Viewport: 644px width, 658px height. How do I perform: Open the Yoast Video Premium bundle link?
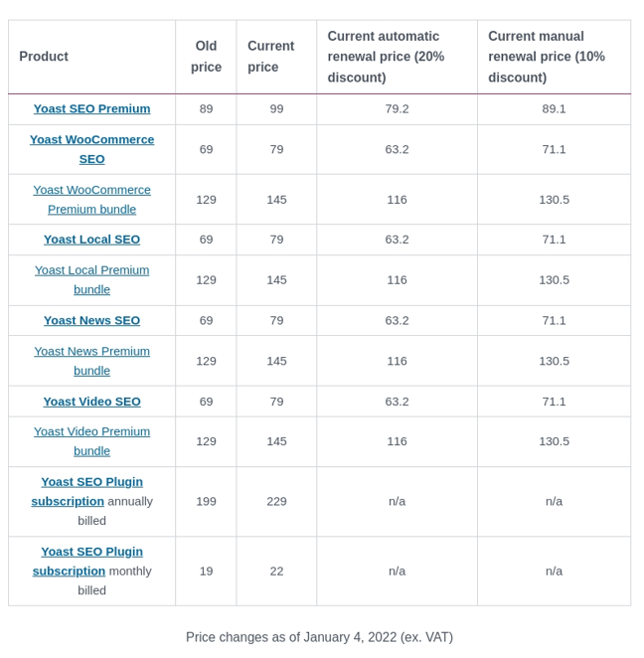(91, 441)
